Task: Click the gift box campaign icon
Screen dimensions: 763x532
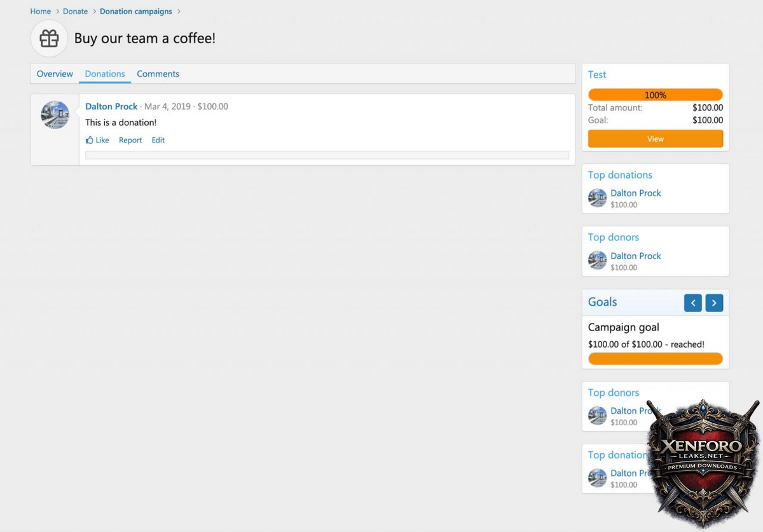Action: (x=49, y=39)
